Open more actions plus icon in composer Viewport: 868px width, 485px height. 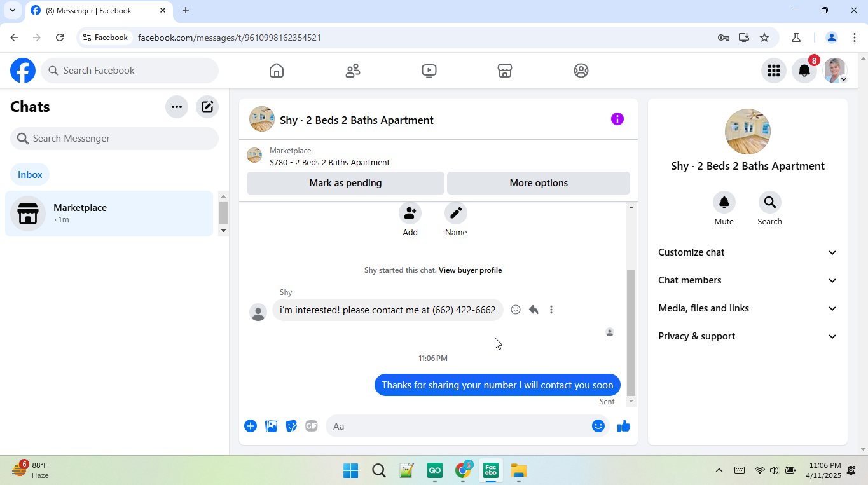[251, 426]
